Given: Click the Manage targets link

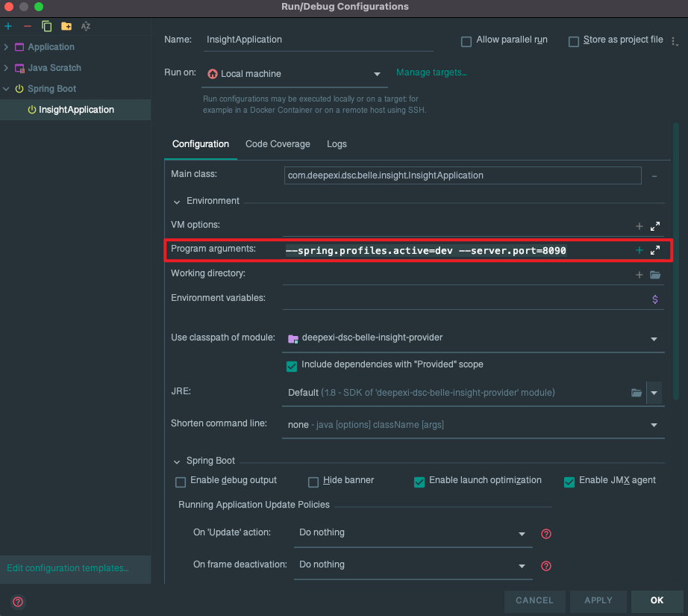Looking at the screenshot, I should [x=431, y=72].
